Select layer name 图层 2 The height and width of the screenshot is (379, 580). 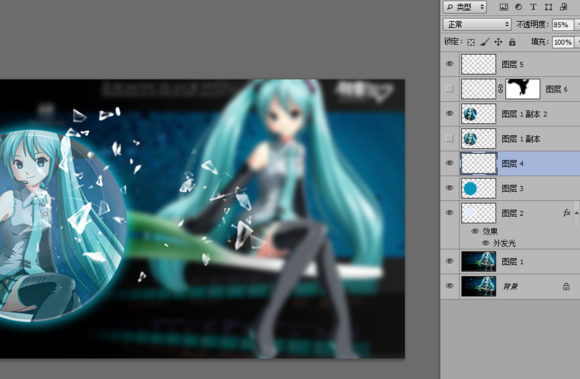pyautogui.click(x=512, y=213)
